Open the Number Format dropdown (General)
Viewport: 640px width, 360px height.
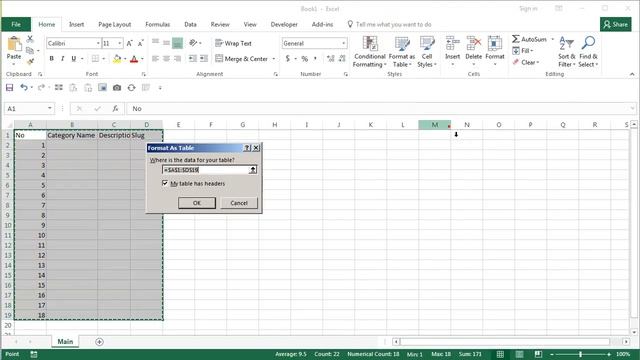pos(343,43)
